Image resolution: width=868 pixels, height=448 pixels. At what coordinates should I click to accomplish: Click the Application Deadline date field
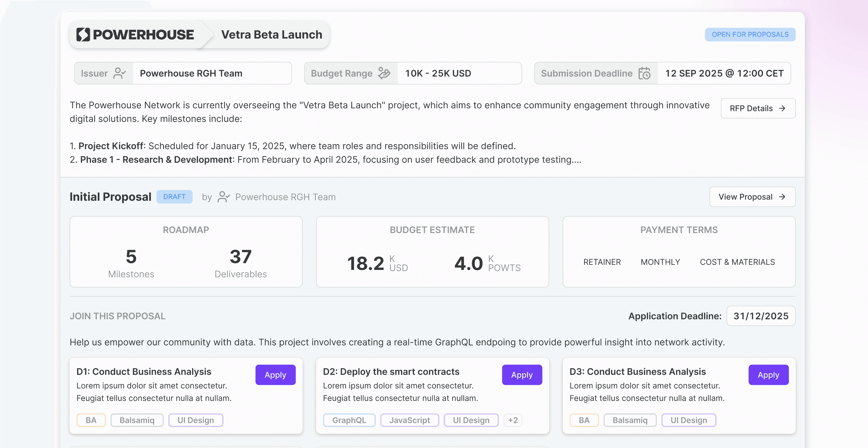click(x=761, y=316)
